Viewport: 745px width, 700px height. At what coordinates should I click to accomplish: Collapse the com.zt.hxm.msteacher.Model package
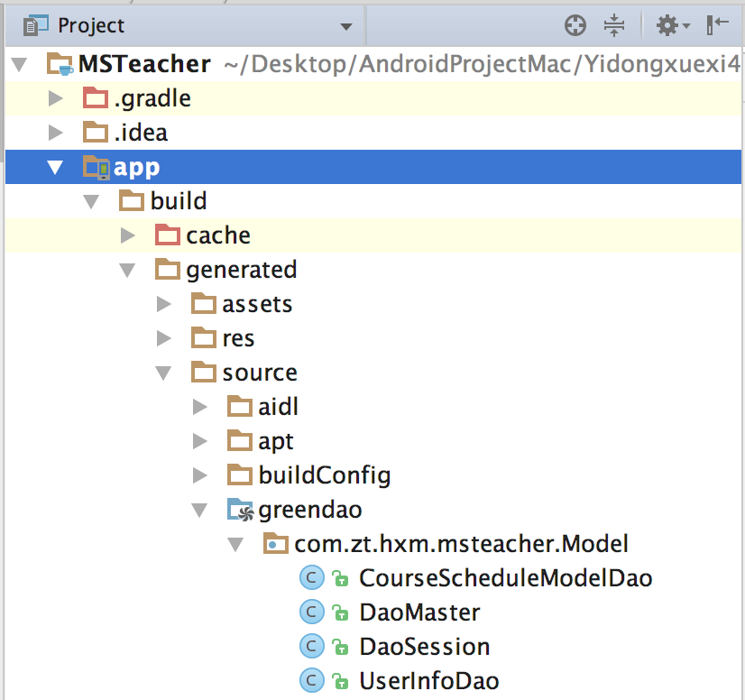pyautogui.click(x=235, y=544)
